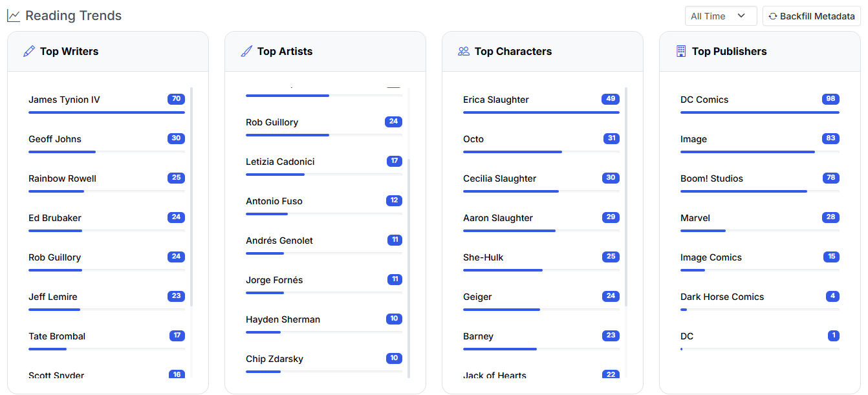Screen dimensions: 868x395
Task: Select the building icon beside Top Publishers
Action: (681, 51)
